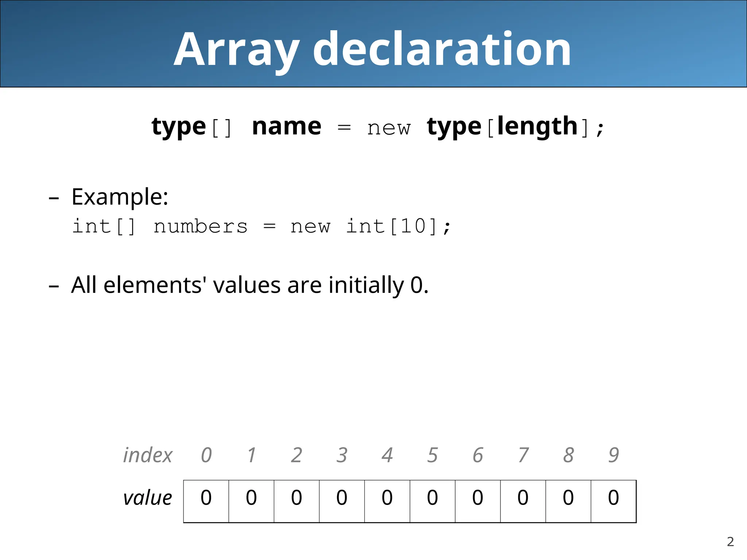
Task: Click the array cell under index 0
Action: pyautogui.click(x=206, y=501)
